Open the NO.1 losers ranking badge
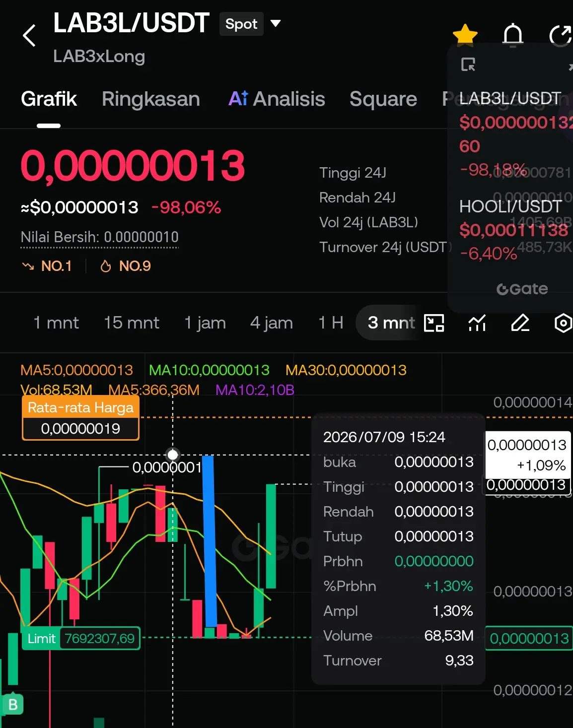This screenshot has width=573, height=728. [x=47, y=266]
